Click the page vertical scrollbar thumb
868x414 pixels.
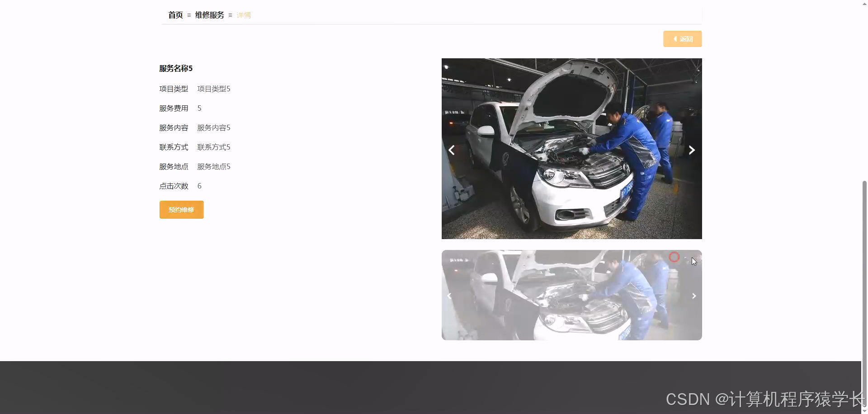[864, 294]
